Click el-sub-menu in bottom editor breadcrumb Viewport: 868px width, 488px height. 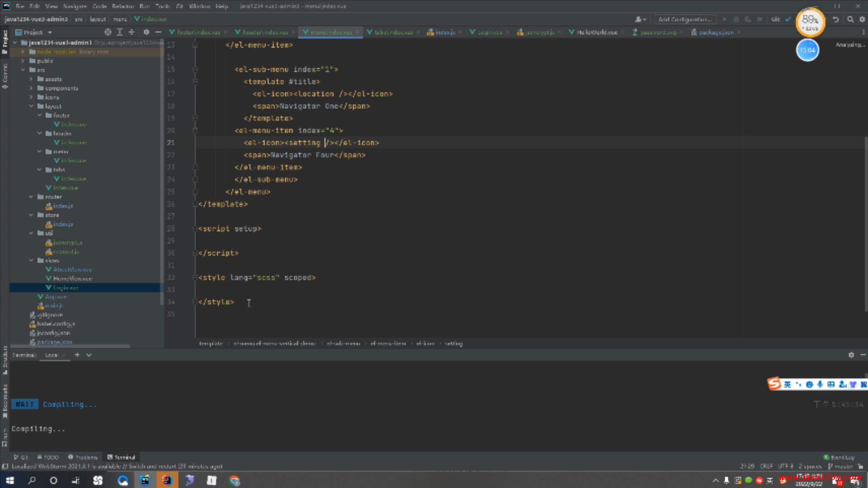pos(344,343)
